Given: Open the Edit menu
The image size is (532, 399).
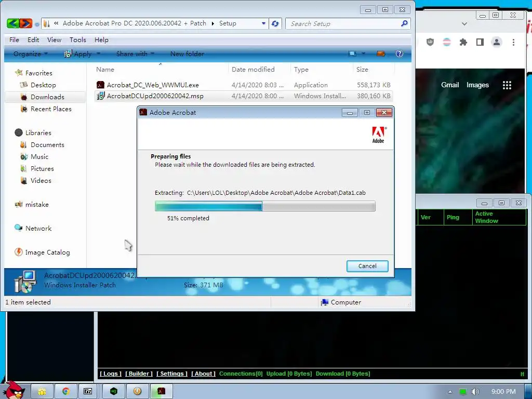Looking at the screenshot, I should pyautogui.click(x=33, y=39).
